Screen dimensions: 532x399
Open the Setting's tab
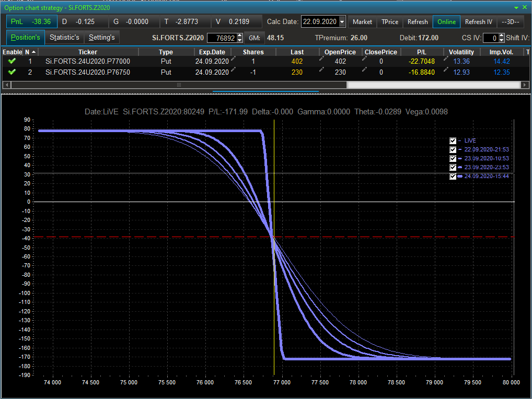(101, 38)
